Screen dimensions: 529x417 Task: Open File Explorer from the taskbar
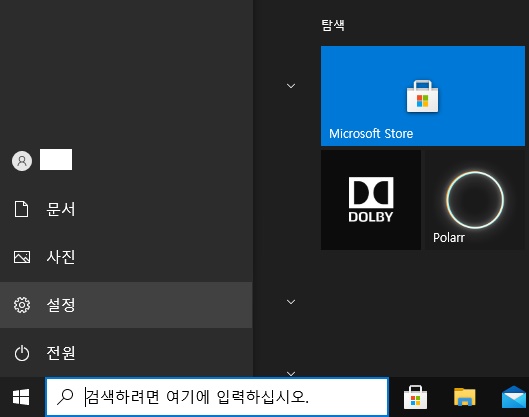(x=465, y=397)
